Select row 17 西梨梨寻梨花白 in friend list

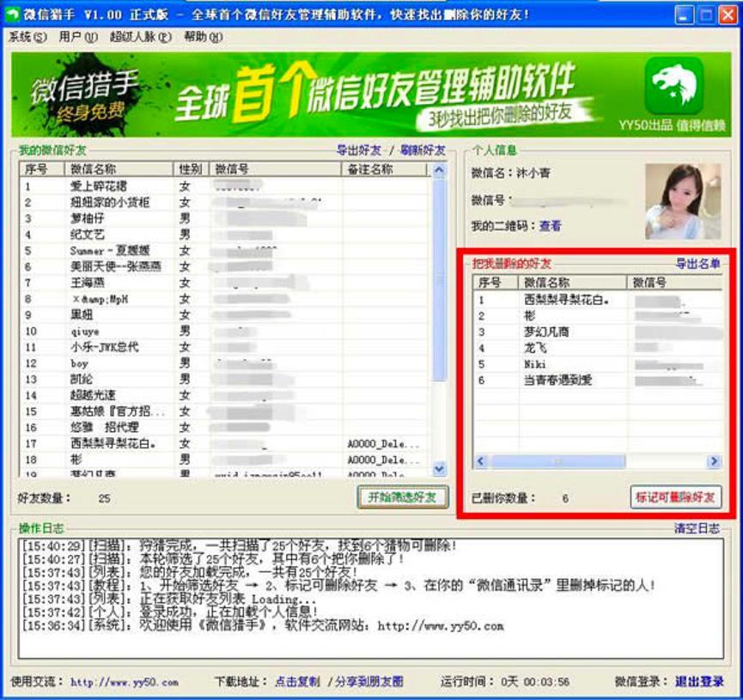coord(224,443)
